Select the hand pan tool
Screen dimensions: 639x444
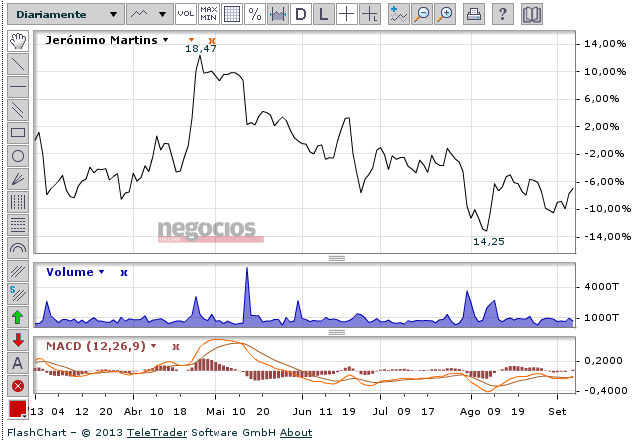pos(18,41)
